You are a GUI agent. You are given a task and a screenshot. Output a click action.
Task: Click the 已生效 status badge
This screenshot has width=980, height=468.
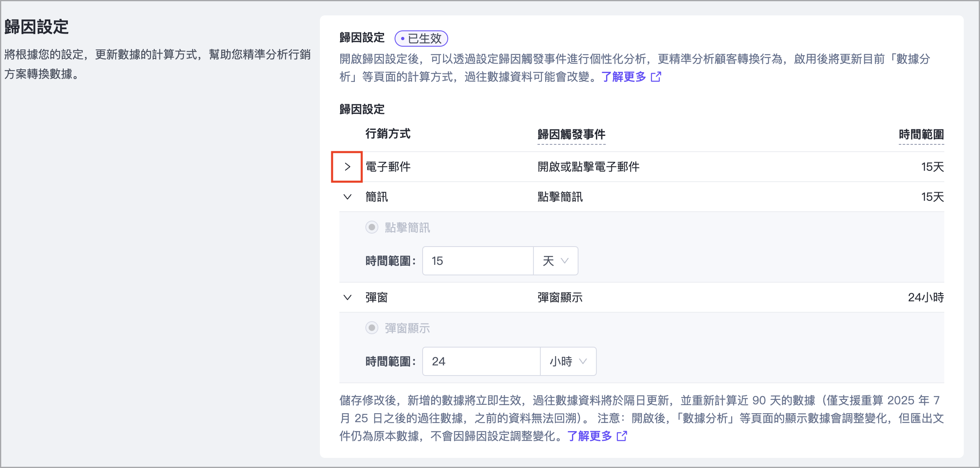tap(421, 39)
